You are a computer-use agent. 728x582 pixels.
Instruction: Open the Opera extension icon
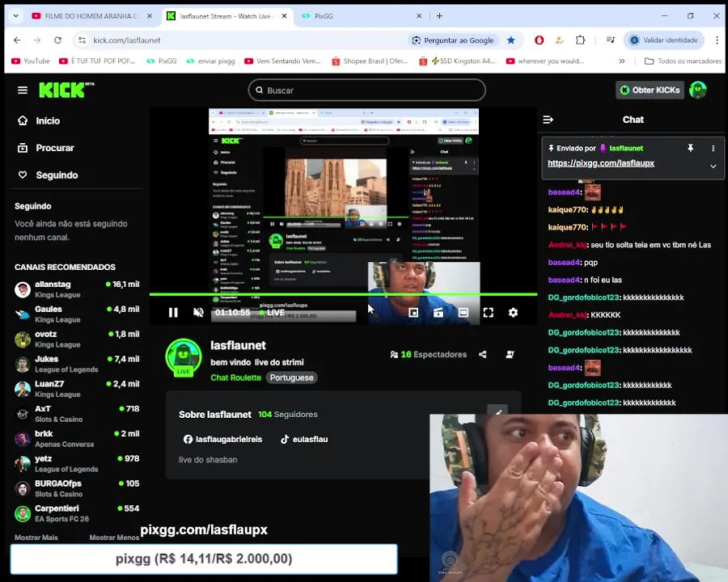539,40
